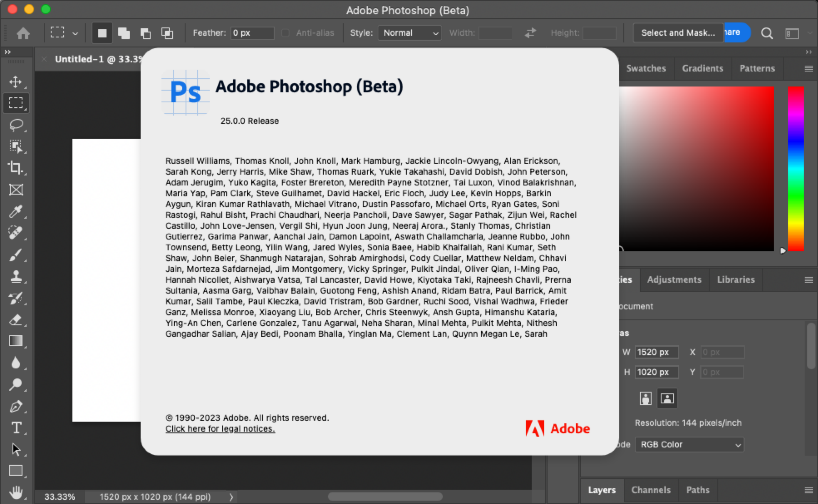Select the Eyedropper tool

pyautogui.click(x=16, y=211)
